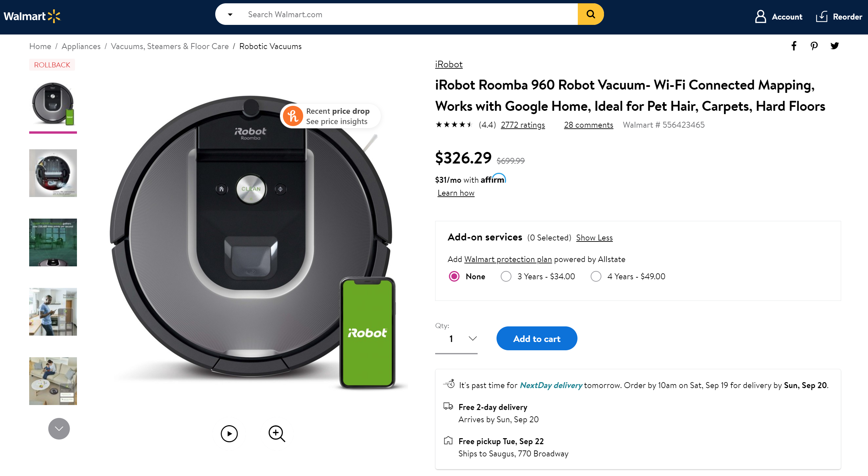Select the 3 Years $34.00 protection plan
Viewport: 868px width, 476px height.
pyautogui.click(x=505, y=276)
